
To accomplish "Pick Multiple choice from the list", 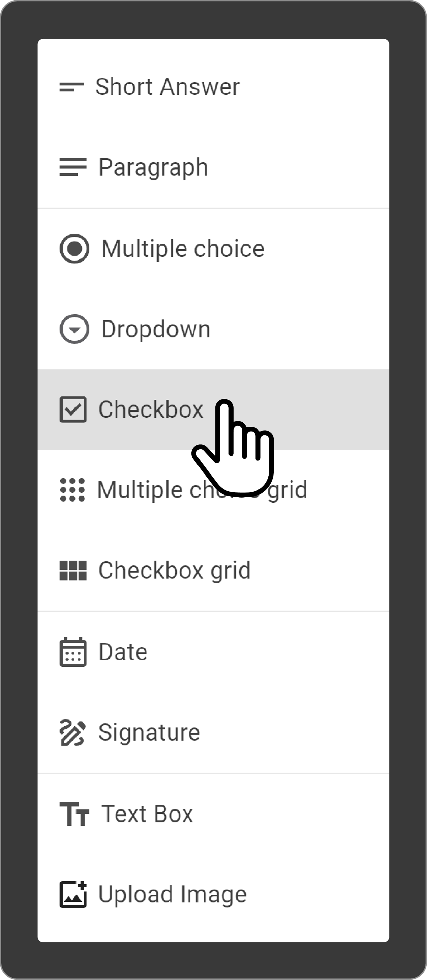I will click(x=183, y=249).
